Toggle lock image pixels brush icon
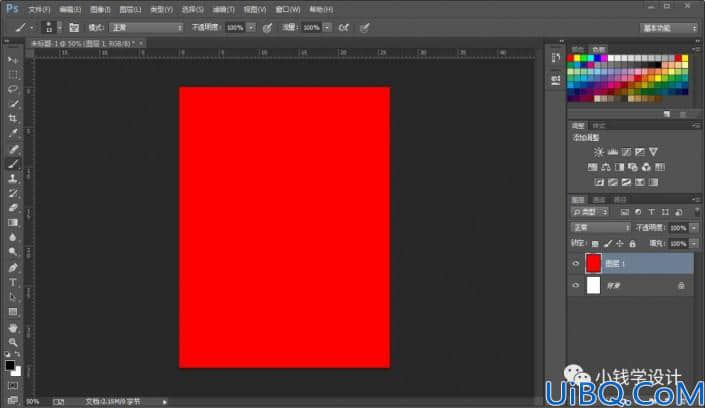705x408 pixels. (607, 244)
